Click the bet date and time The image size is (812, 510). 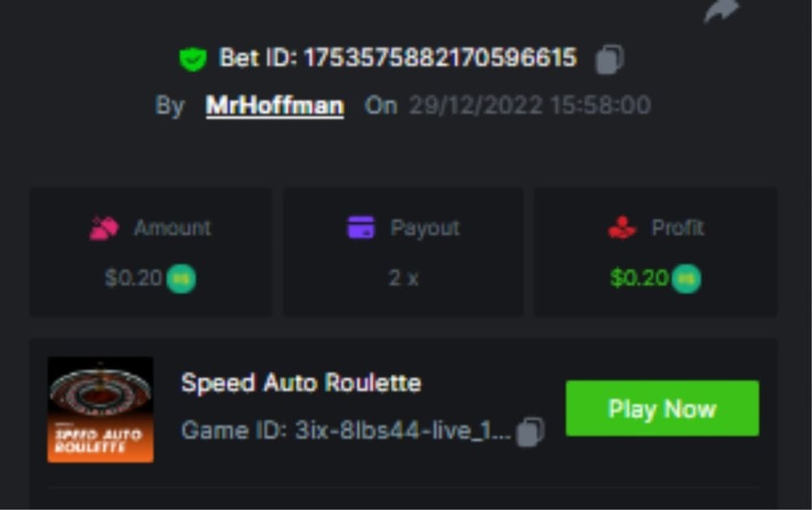coord(529,106)
